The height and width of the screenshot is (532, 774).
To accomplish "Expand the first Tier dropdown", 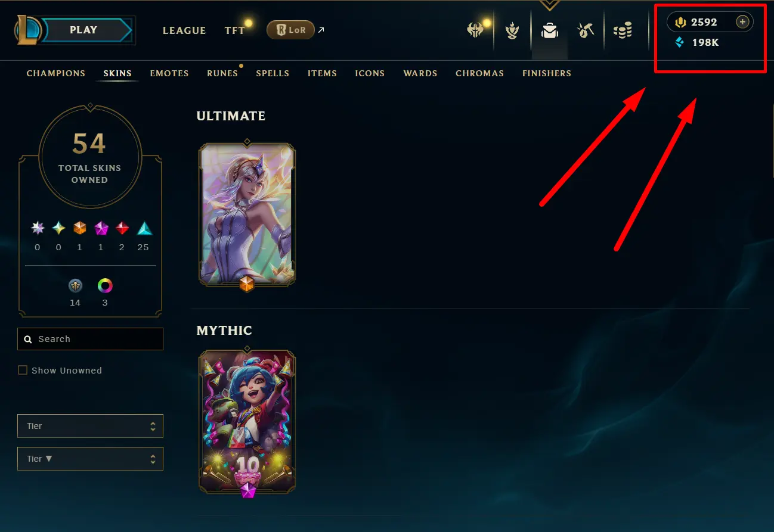I will (90, 426).
